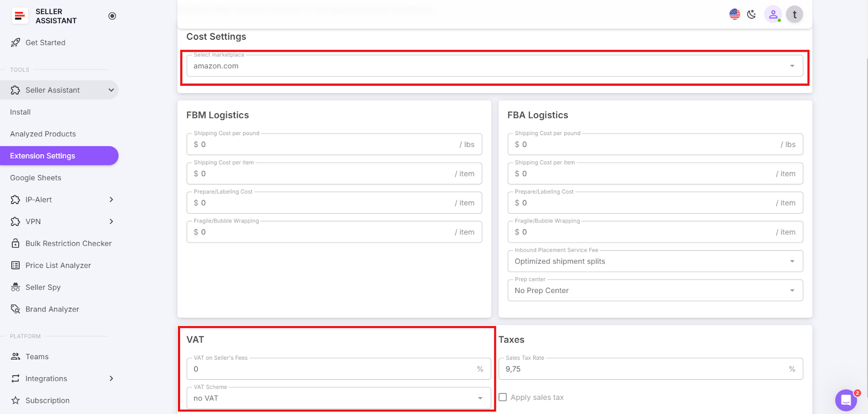The width and height of the screenshot is (868, 414).
Task: Edit FBM Shipping Cost per item field
Action: click(334, 174)
